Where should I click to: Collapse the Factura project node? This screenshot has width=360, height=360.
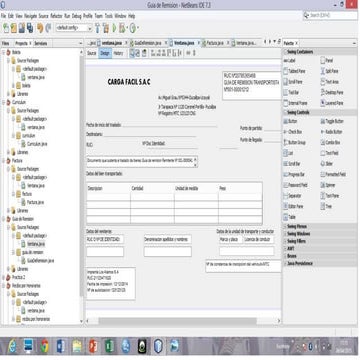pyautogui.click(x=4, y=161)
